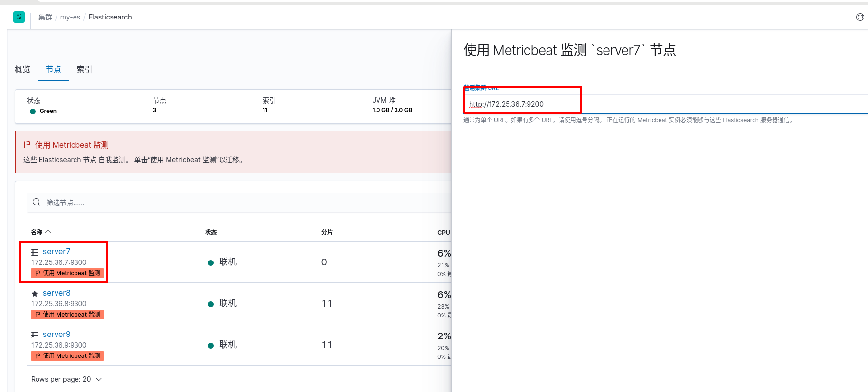Click the shard count 0 for server7
Viewport: 868px width, 392px height.
pyautogui.click(x=324, y=262)
